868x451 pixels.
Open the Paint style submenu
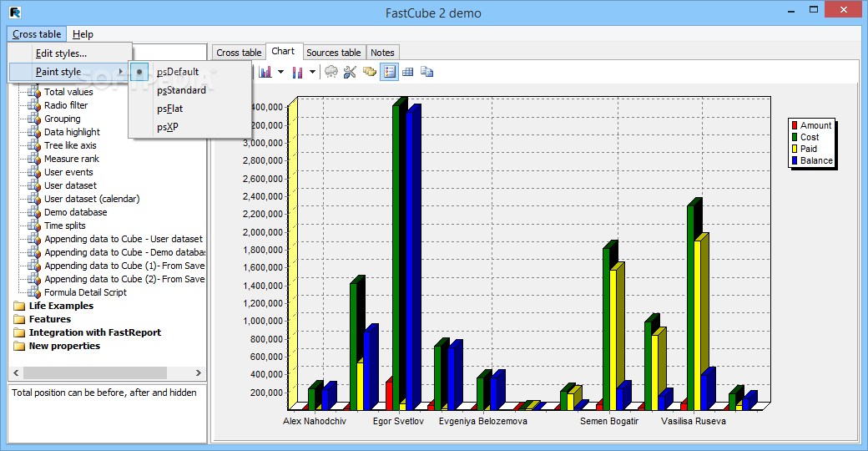pyautogui.click(x=70, y=72)
